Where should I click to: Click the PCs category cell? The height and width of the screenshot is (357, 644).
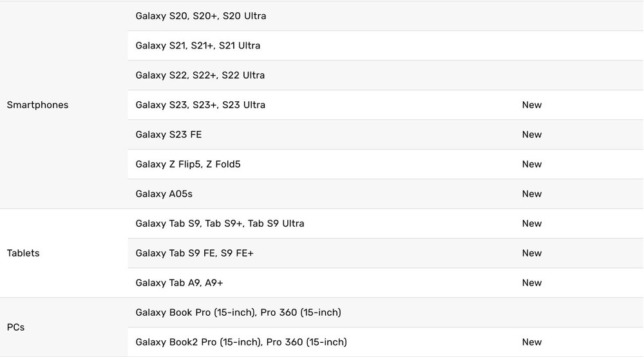point(15,327)
